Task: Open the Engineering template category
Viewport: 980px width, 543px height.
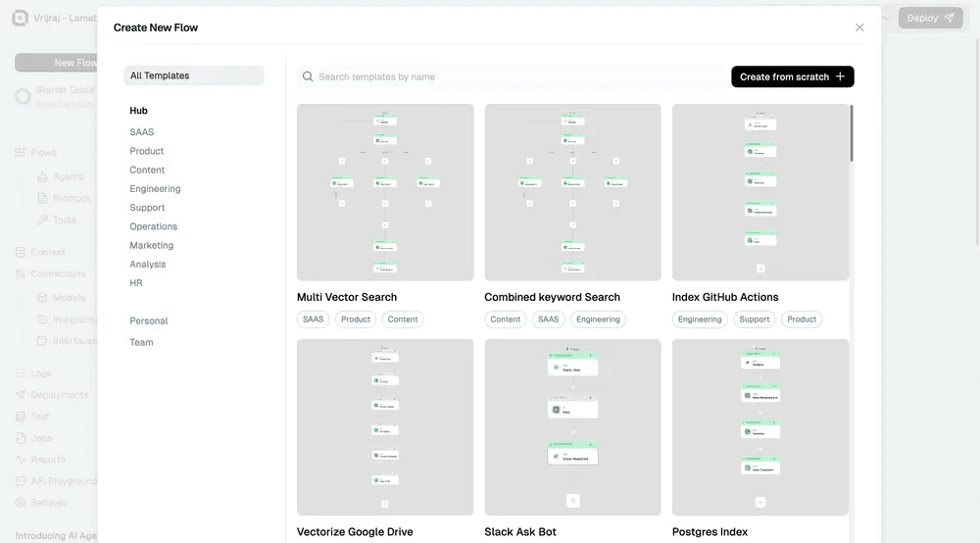Action: coord(155,189)
